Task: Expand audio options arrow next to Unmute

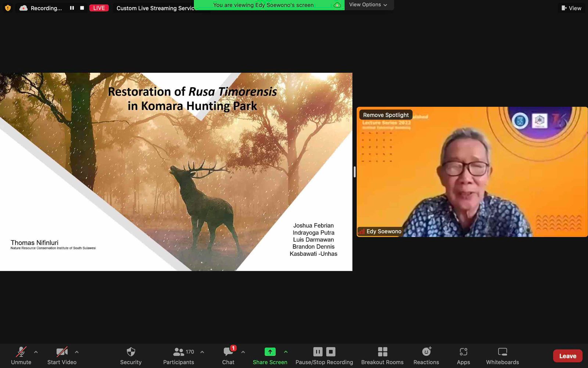Action: 36,352
